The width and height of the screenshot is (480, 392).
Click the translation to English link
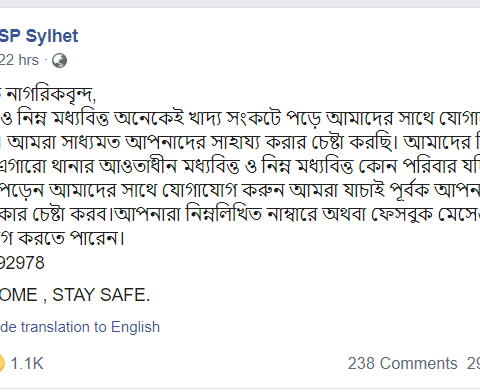tap(80, 327)
